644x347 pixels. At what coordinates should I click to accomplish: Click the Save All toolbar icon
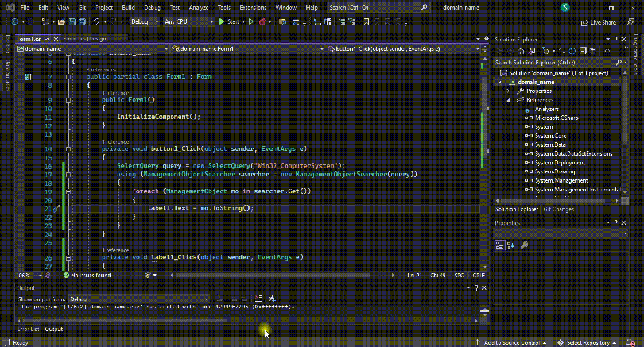(x=83, y=22)
